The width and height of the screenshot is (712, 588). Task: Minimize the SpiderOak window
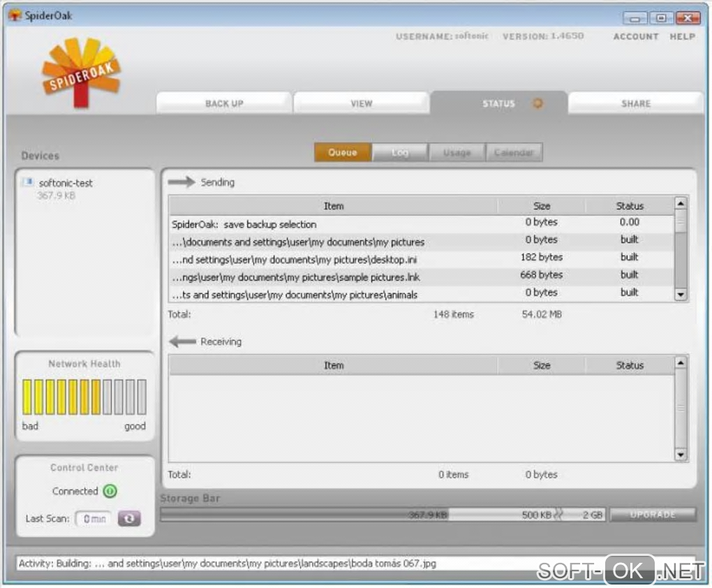click(x=635, y=19)
